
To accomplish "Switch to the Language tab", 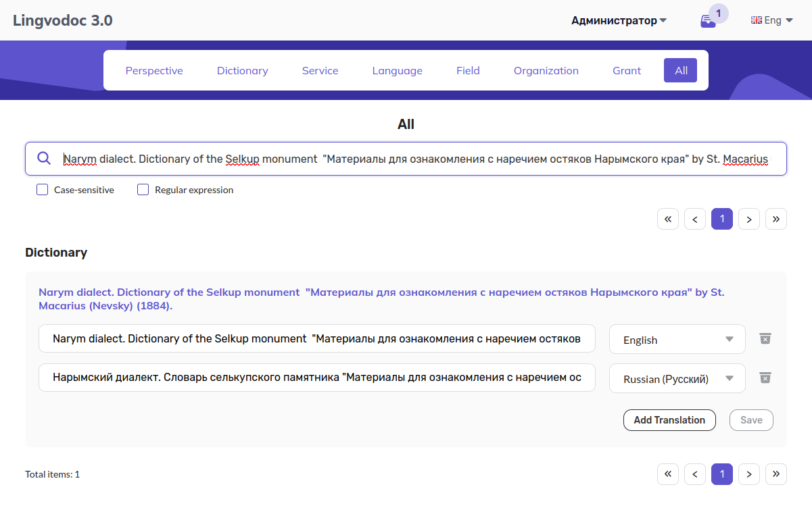I will click(397, 70).
